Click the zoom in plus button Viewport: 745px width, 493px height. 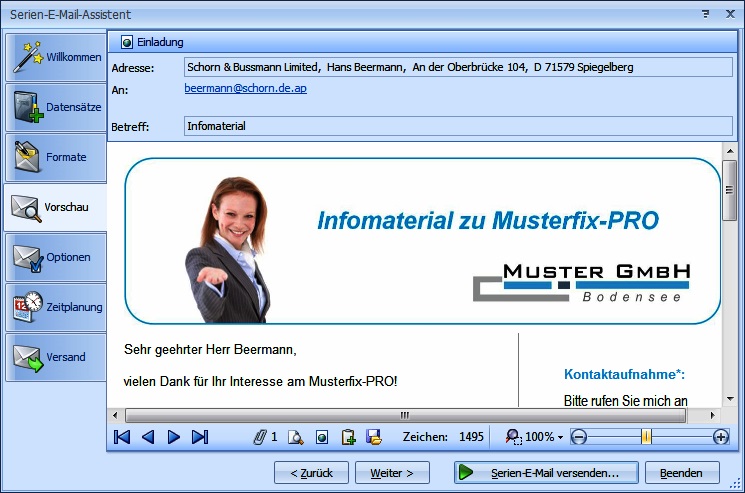pos(721,436)
